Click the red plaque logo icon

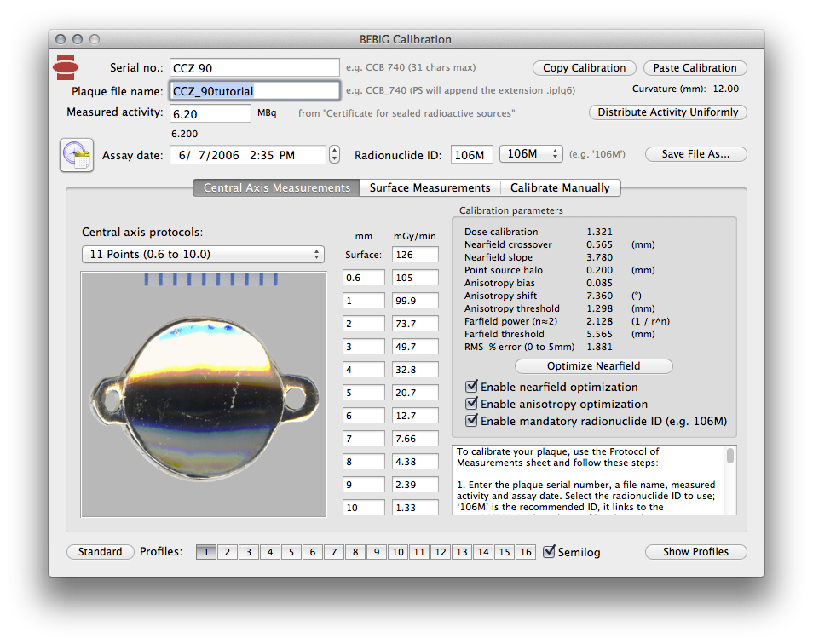click(x=66, y=67)
